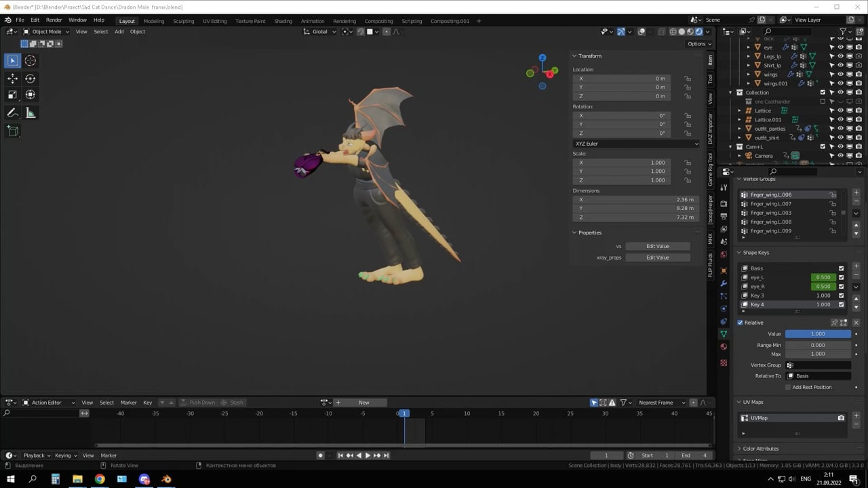
Task: Switch to the Shading workspace tab
Action: (x=283, y=21)
